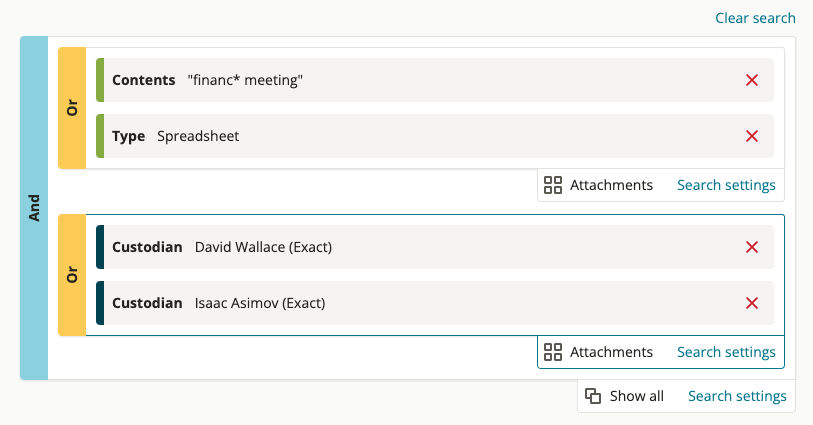This screenshot has height=425, width=813.
Task: Open Search settings for the custodian group
Action: click(x=726, y=352)
